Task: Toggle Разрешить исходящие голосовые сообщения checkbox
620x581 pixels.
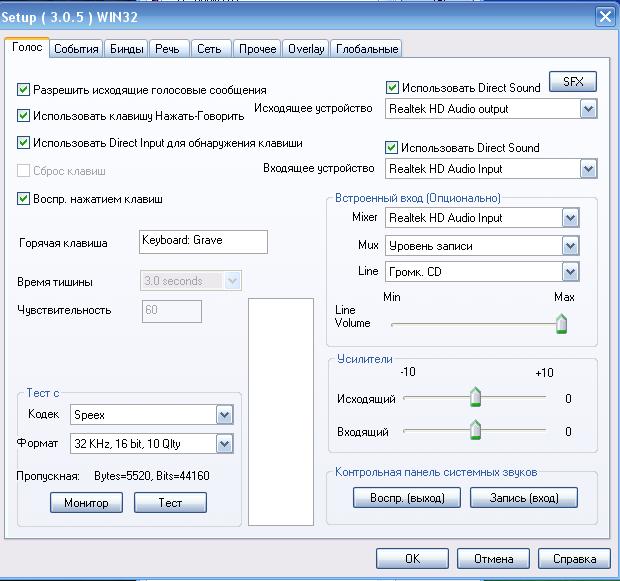Action: [x=23, y=89]
